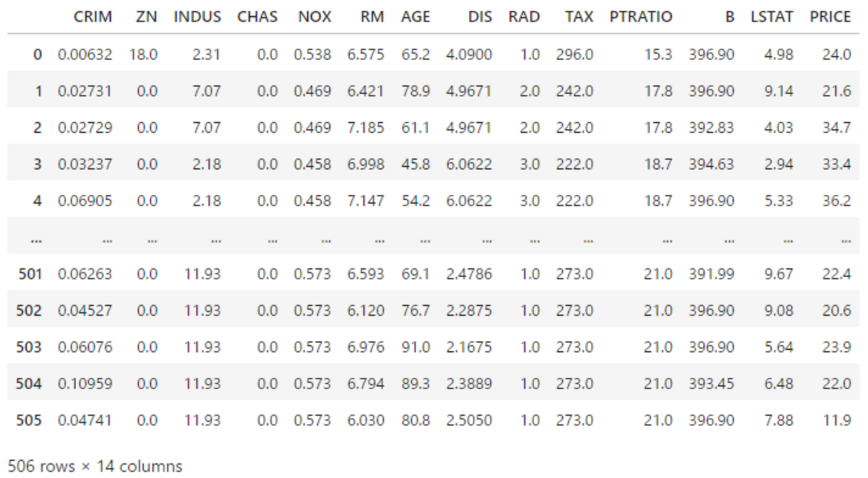Image resolution: width=868 pixels, height=478 pixels.
Task: Select the INDUS column header
Action: tap(197, 17)
